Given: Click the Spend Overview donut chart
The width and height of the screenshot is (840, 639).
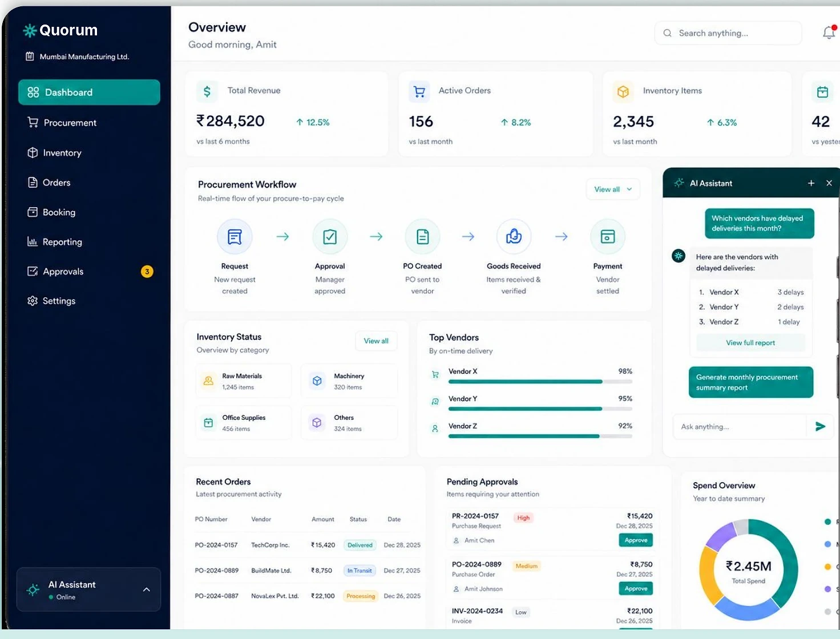Looking at the screenshot, I should point(748,569).
